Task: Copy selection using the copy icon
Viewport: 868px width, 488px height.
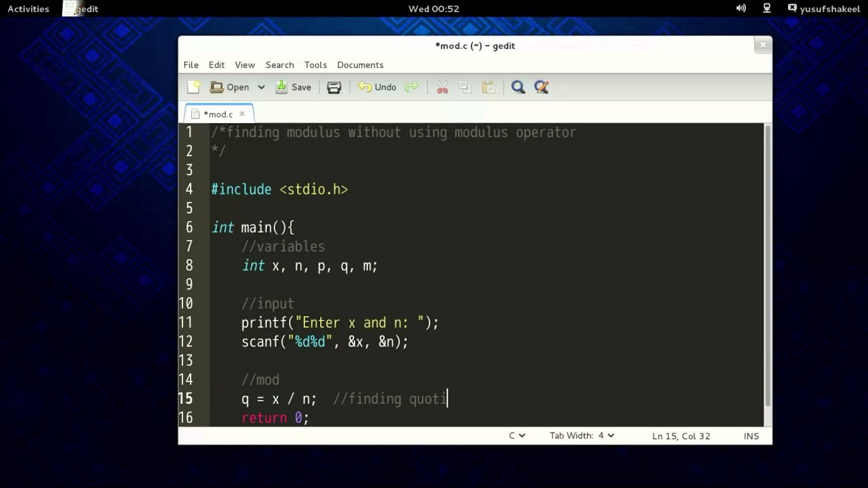Action: [x=465, y=87]
